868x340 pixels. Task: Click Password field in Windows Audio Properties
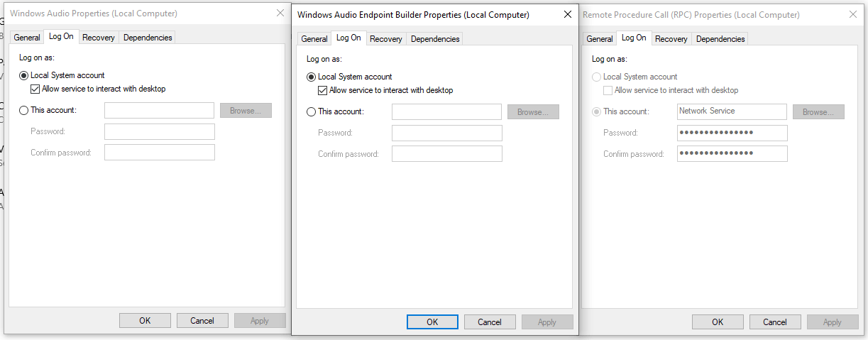[160, 131]
